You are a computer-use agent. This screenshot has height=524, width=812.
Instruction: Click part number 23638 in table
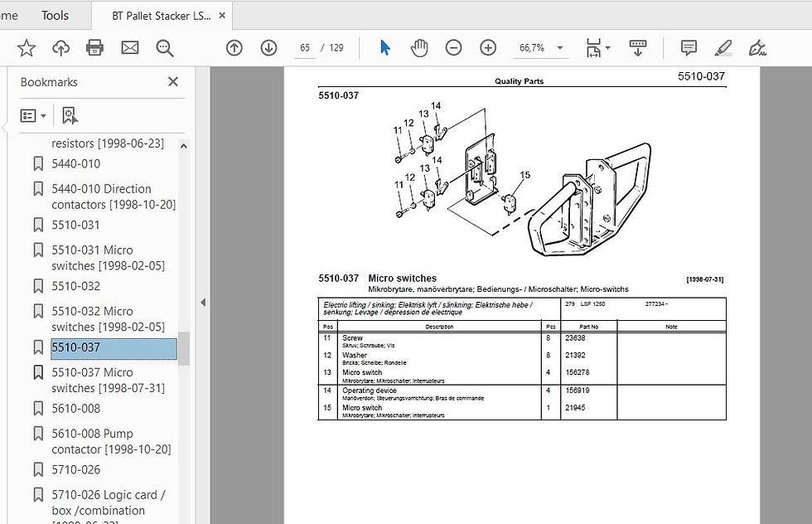575,338
